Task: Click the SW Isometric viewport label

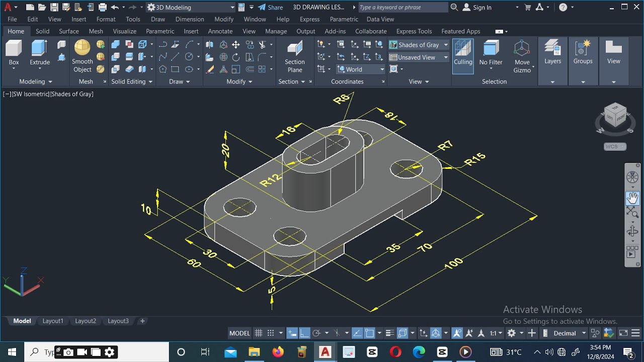Action: [31, 94]
